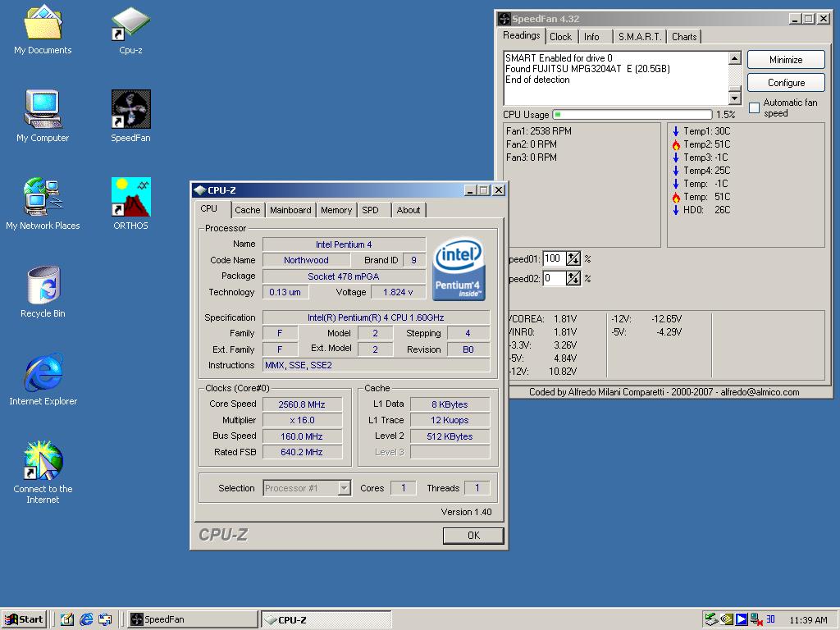
Task: Click Internet Explorer quick launch icon
Action: (86, 619)
